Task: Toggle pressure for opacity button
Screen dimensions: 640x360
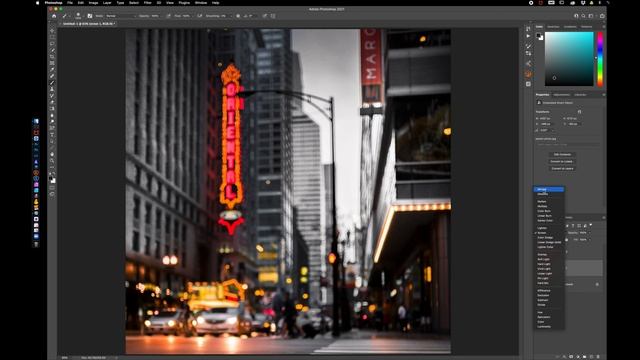Action: pyautogui.click(x=169, y=16)
